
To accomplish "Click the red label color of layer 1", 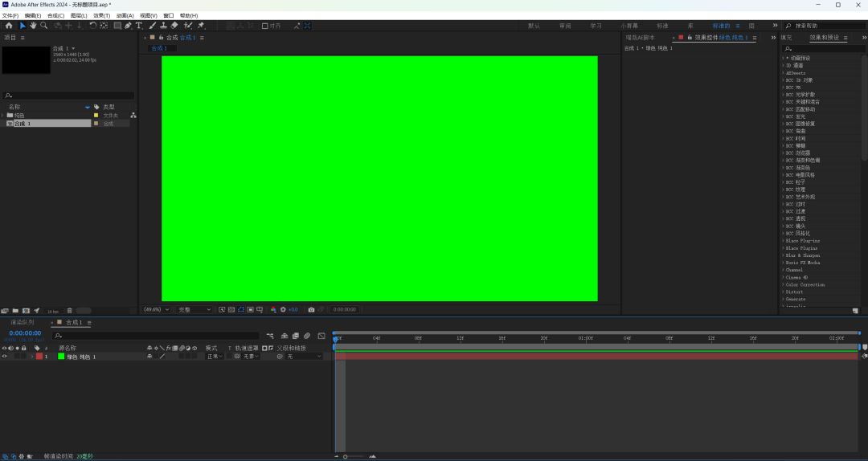I will tap(39, 356).
